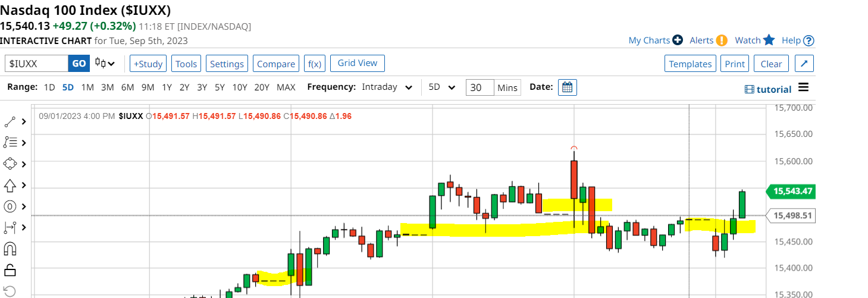Screen dimensions: 868x298
Task: Select the 1D range
Action: 49,87
